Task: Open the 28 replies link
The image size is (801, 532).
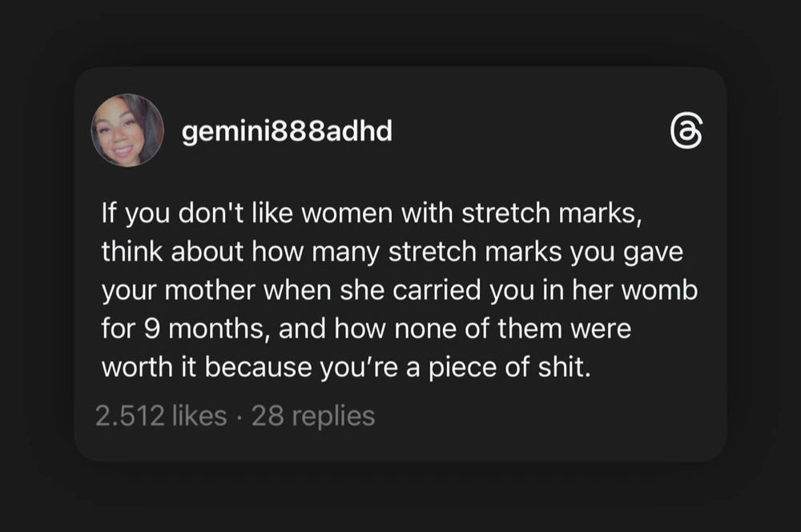Action: pos(313,416)
